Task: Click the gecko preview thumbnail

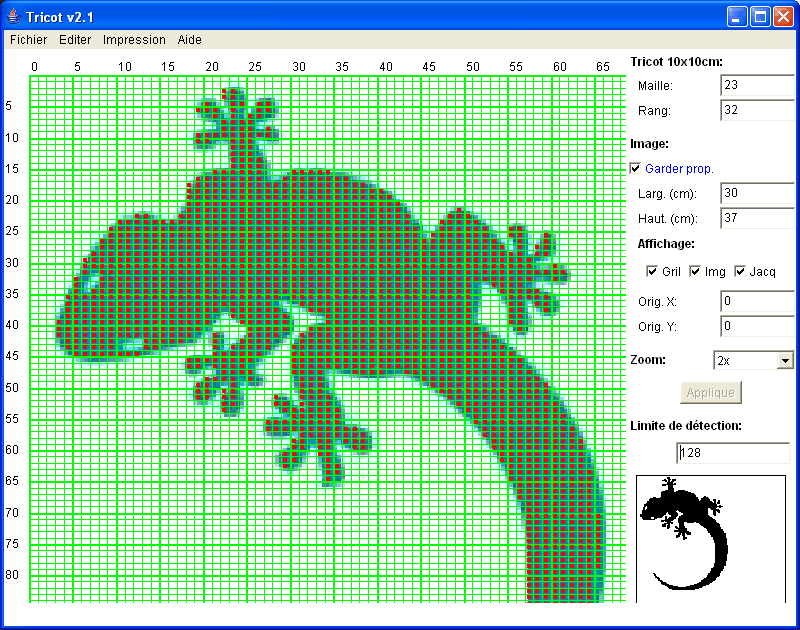Action: (711, 539)
